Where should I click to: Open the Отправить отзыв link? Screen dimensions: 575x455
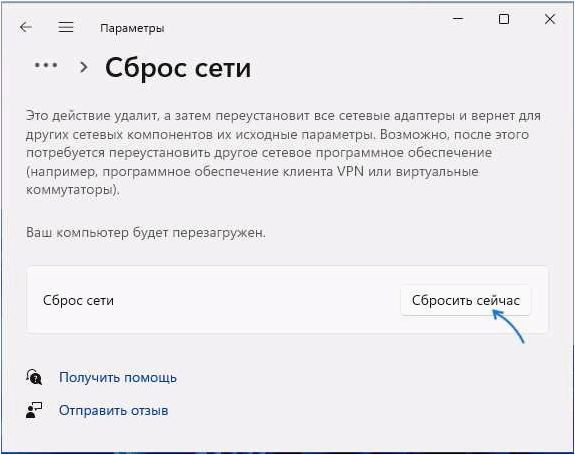click(x=113, y=410)
